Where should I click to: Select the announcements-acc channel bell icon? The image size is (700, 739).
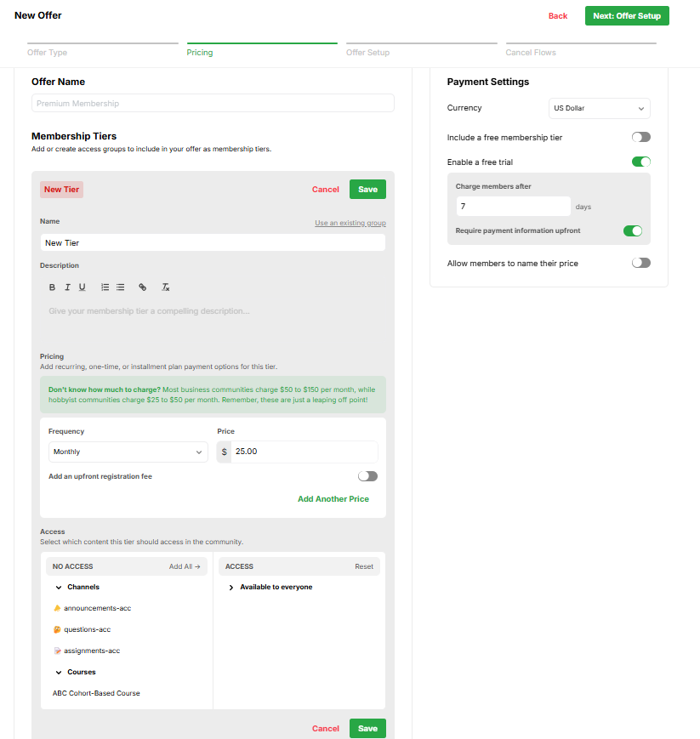pos(57,608)
